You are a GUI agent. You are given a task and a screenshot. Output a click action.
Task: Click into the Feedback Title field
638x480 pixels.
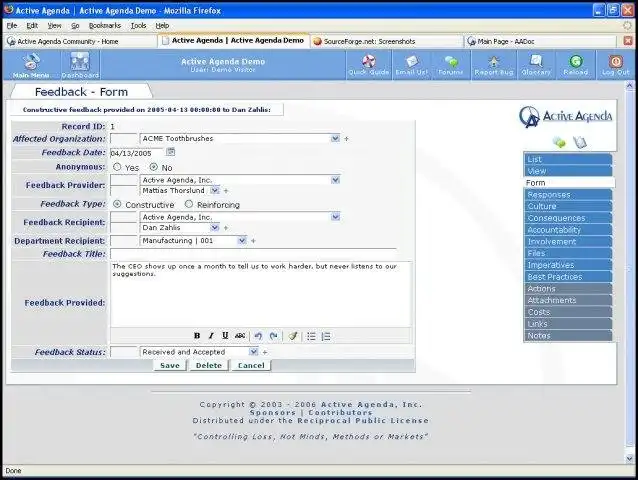tap(253, 254)
